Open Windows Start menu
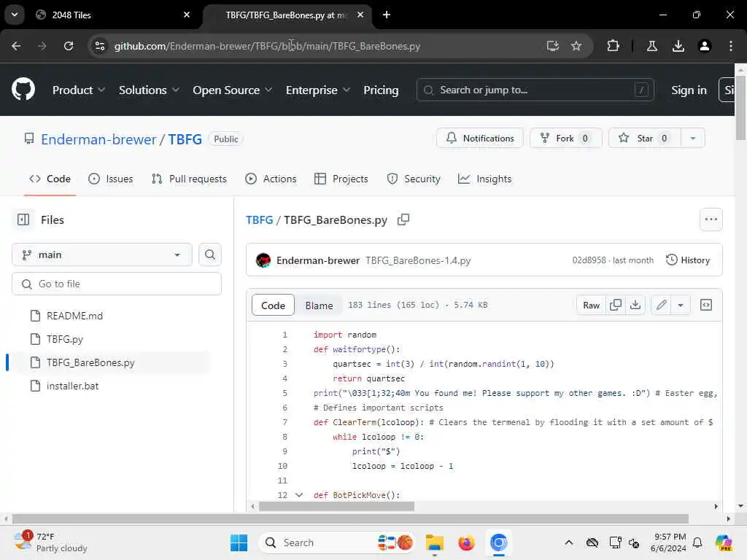747x560 pixels. click(239, 542)
